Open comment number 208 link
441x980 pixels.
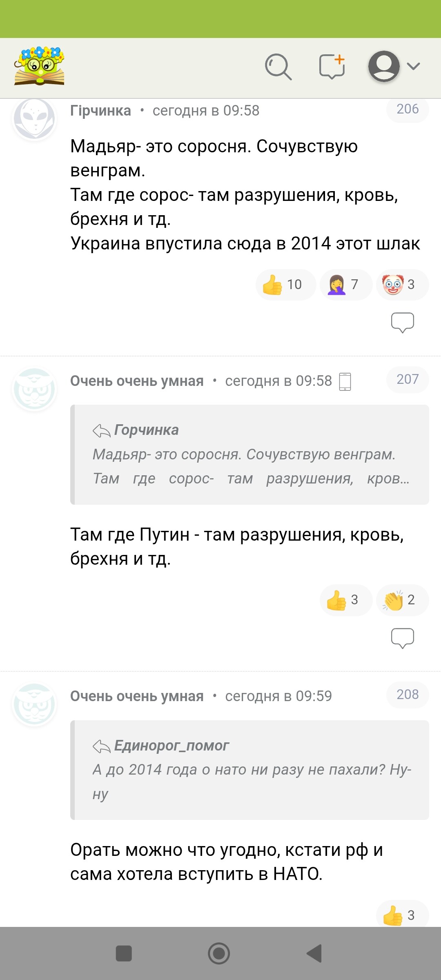tap(407, 695)
